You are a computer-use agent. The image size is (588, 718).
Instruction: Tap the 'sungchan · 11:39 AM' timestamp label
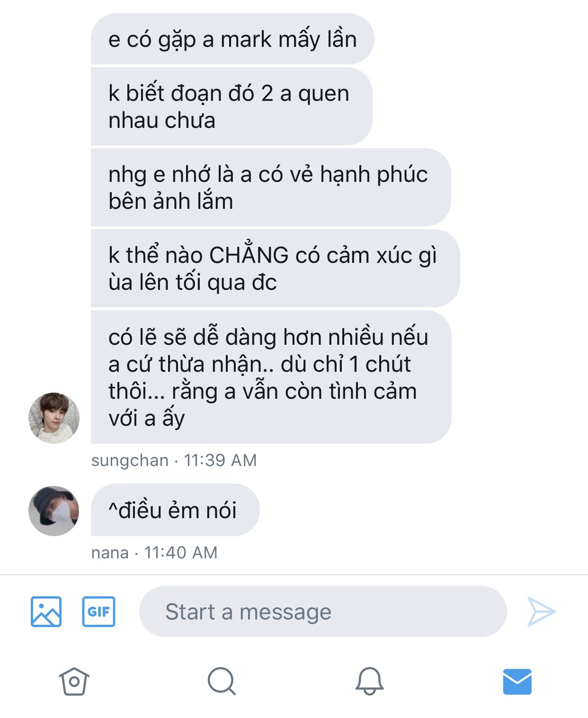pos(174,460)
